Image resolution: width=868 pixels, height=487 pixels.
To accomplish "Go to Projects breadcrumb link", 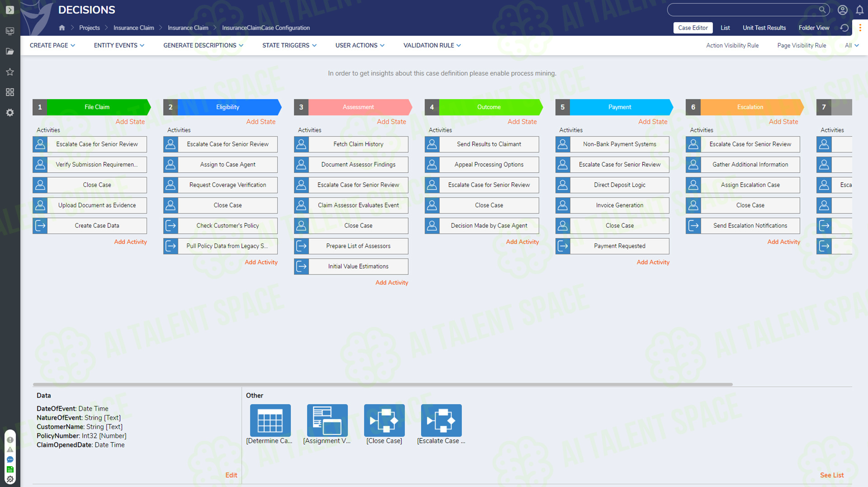I will [90, 28].
